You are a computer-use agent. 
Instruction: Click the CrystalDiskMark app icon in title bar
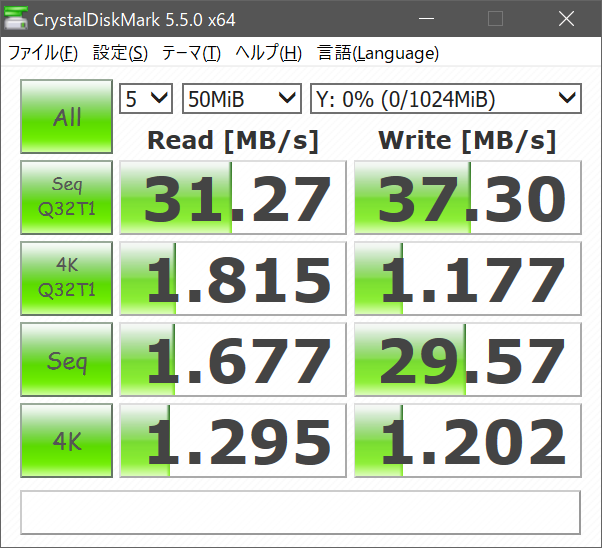[15, 18]
